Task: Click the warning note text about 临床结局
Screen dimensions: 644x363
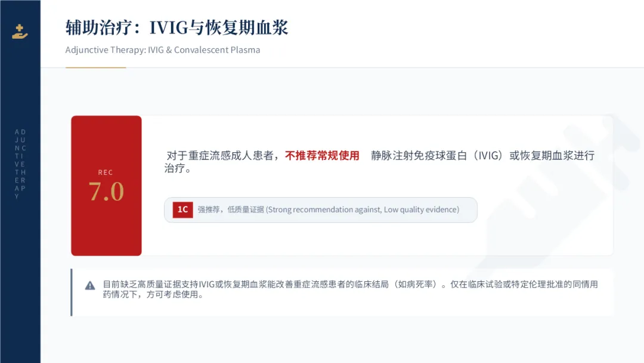Action: [350, 290]
